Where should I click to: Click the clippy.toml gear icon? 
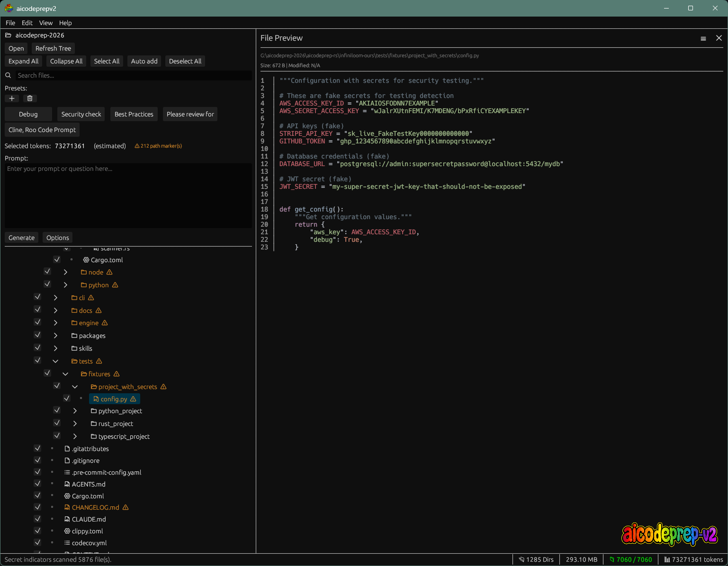(x=67, y=531)
